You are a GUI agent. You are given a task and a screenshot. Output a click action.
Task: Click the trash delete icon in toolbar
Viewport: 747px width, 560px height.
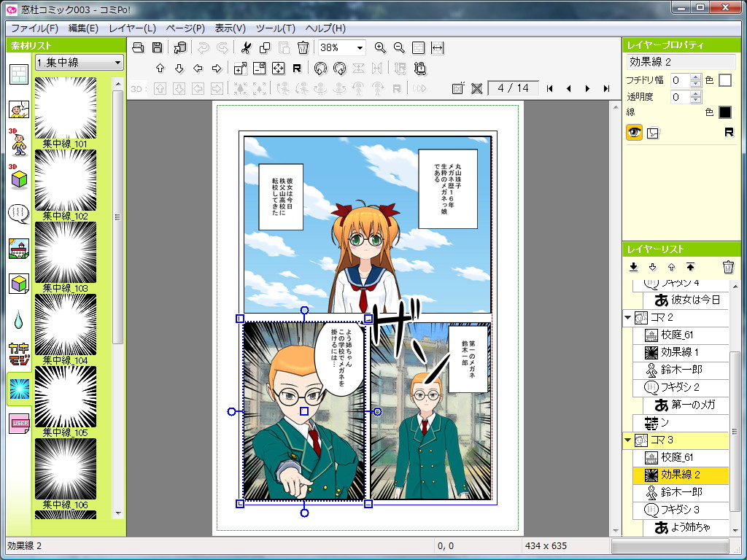(303, 47)
